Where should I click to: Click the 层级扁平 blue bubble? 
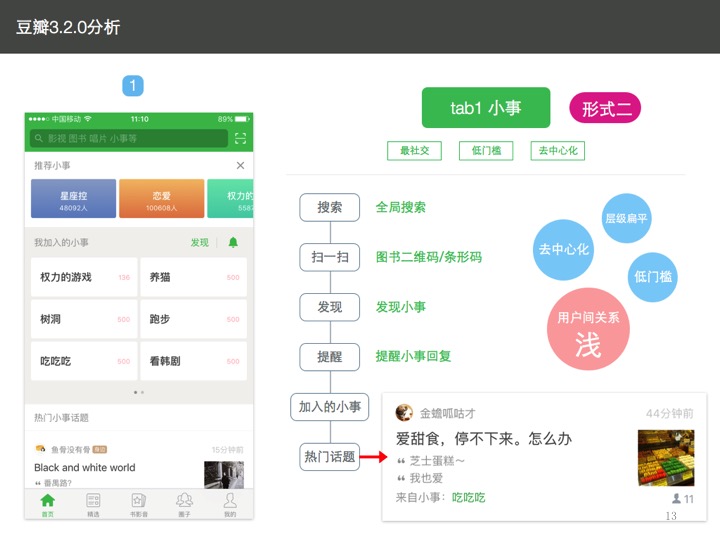(x=626, y=218)
